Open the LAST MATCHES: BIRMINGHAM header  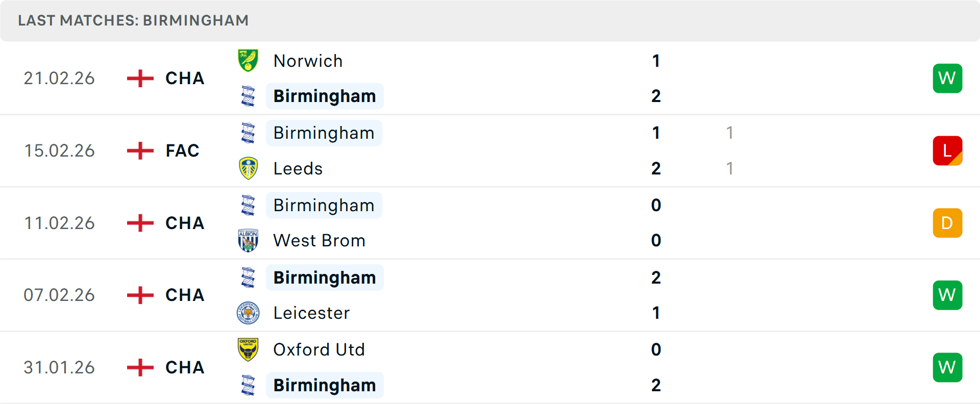pos(133,20)
